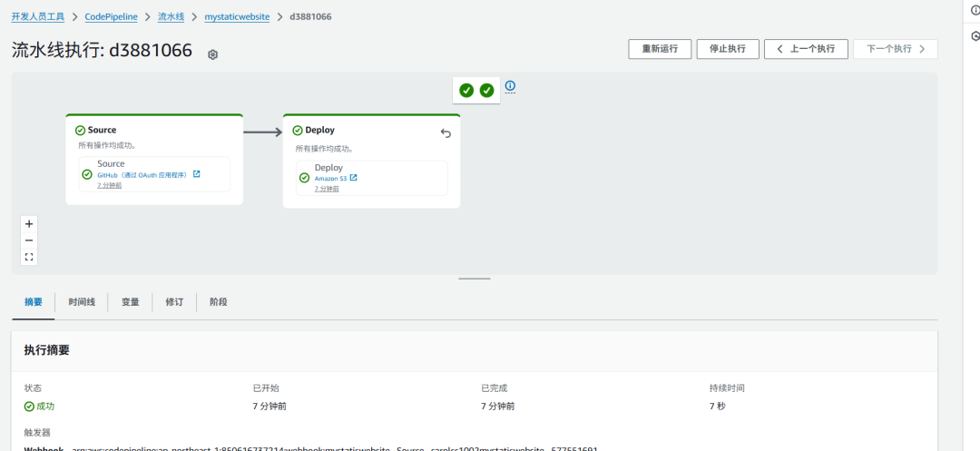Go to 下一个执行
Screen dimensions: 980x451
point(895,49)
